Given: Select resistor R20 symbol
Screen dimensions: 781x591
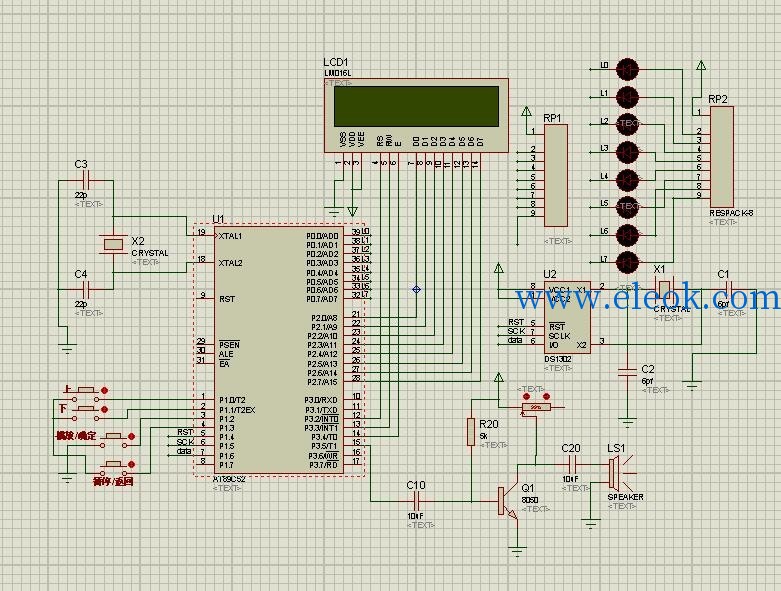Looking at the screenshot, I should [x=471, y=432].
